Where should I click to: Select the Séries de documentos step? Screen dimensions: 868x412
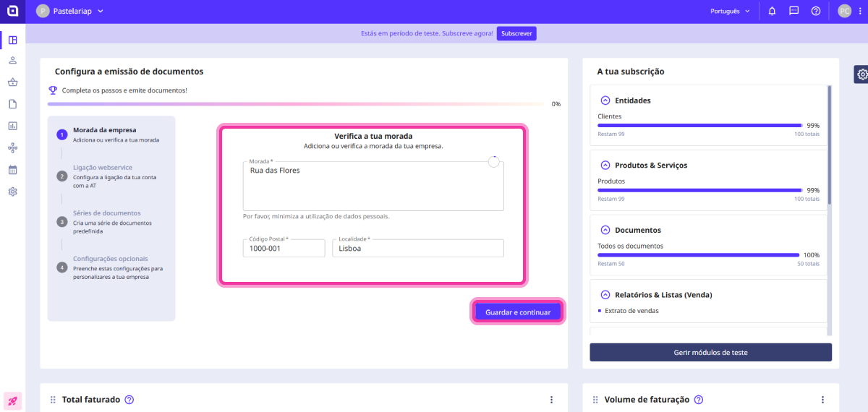(x=106, y=213)
